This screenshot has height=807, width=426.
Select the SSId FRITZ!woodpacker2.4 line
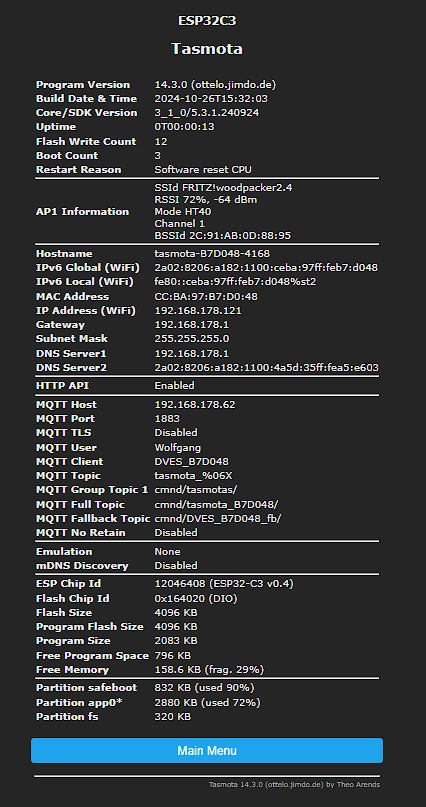[x=224, y=188]
